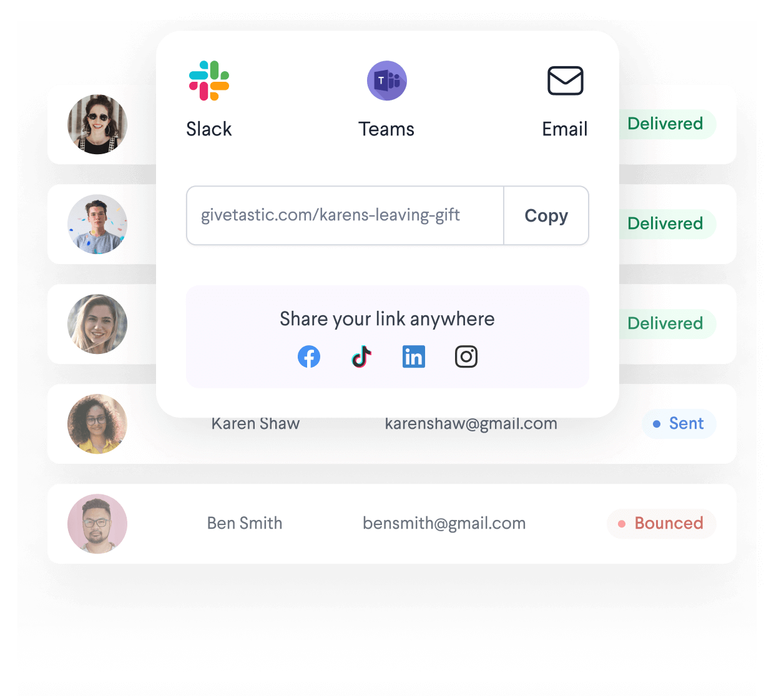Select the Microsoft Teams icon
Viewport: 784px width, 696px height.
coord(387,81)
